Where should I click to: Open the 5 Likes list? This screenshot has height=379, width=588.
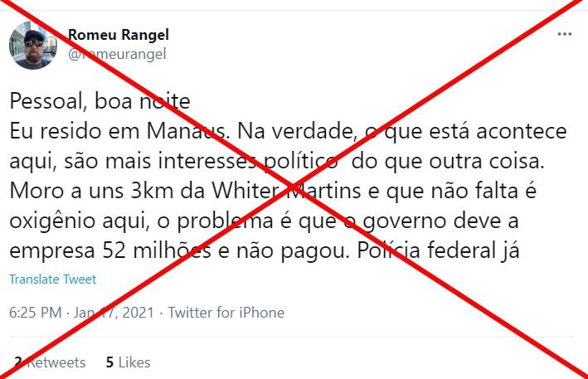point(128,362)
